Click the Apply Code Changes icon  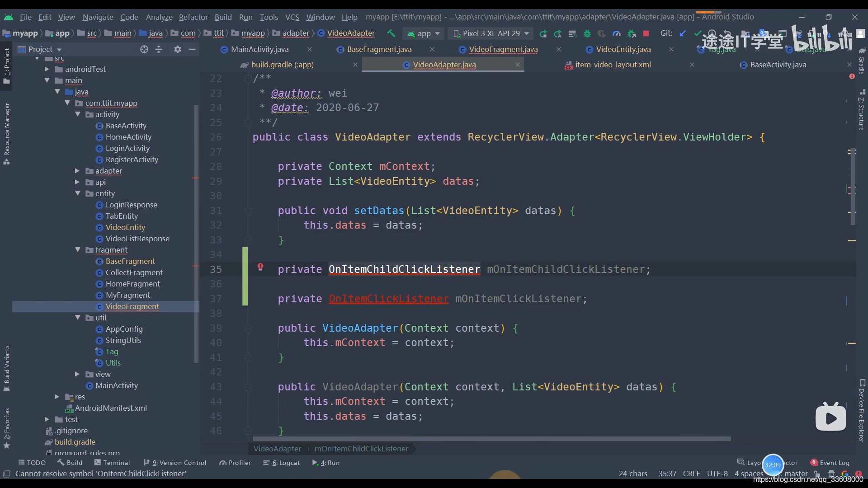point(558,33)
